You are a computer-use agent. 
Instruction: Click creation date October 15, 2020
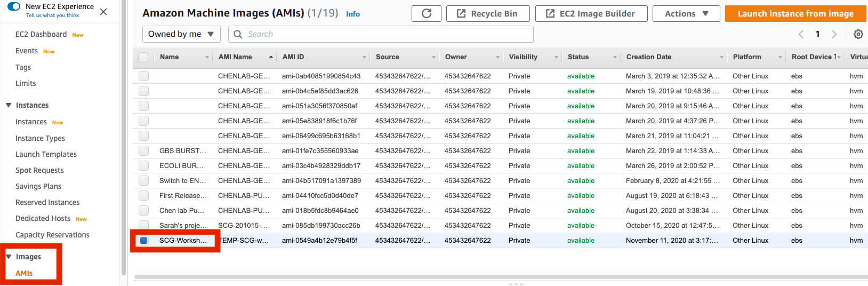point(672,226)
